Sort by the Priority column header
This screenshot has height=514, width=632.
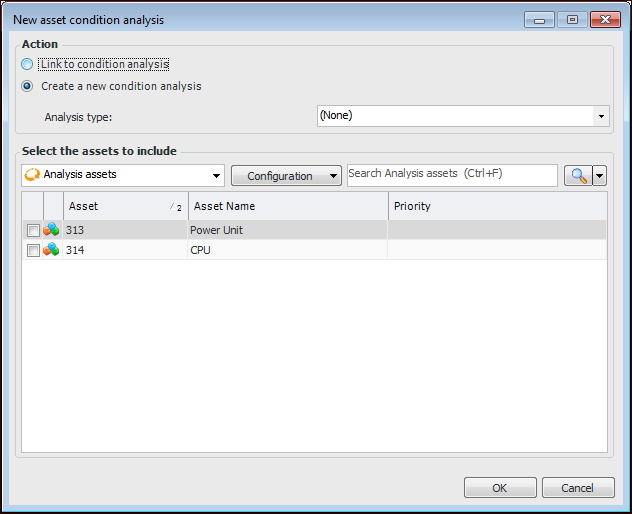click(498, 206)
